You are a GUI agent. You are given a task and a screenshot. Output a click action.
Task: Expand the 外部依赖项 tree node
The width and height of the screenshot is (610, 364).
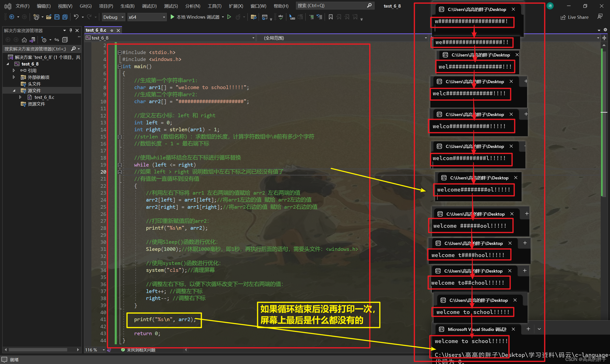coord(14,77)
